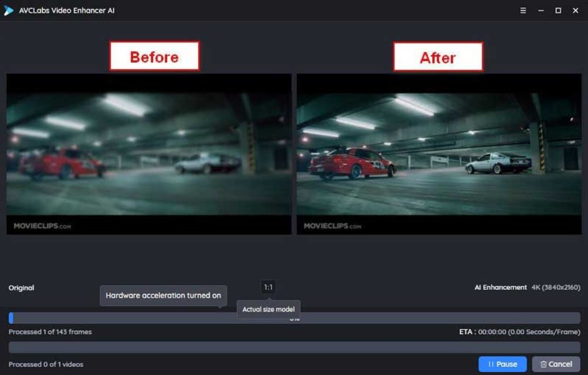The image size is (588, 375).
Task: Click the AVCLabs app logo icon
Action: point(9,10)
